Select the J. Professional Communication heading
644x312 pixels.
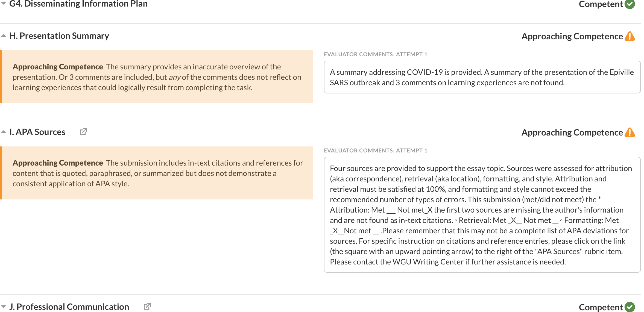(69, 307)
